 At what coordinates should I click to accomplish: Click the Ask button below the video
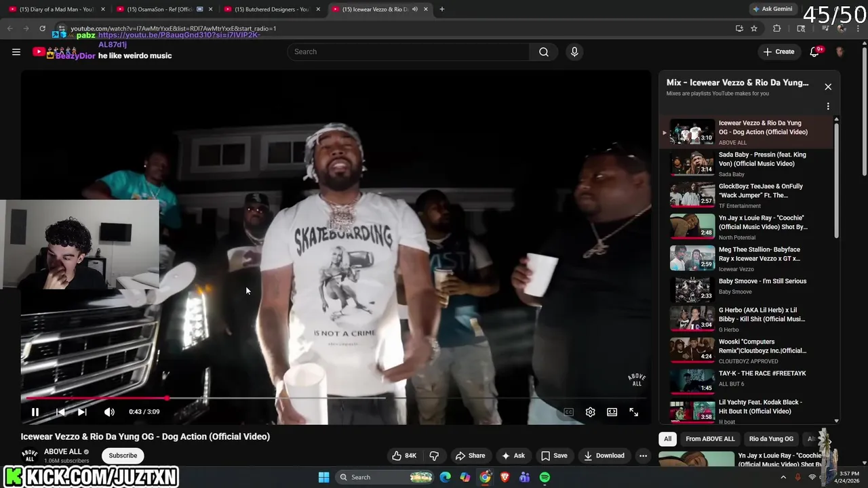513,455
